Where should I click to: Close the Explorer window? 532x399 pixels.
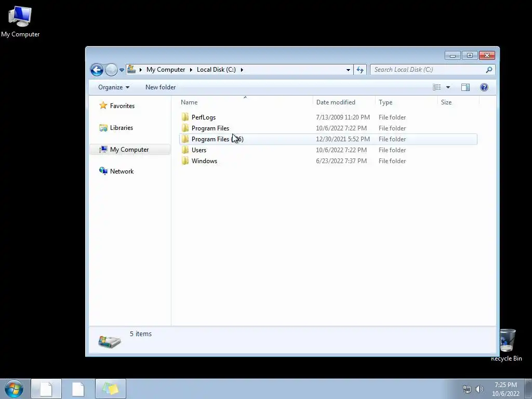click(487, 55)
